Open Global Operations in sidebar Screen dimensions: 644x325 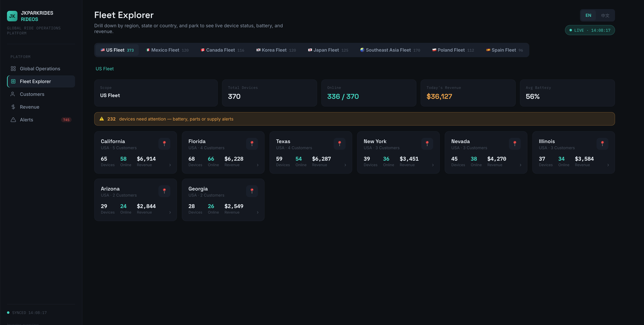click(x=41, y=69)
